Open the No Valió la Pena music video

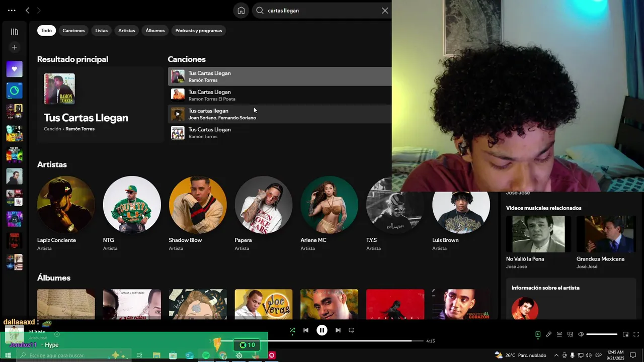538,242
